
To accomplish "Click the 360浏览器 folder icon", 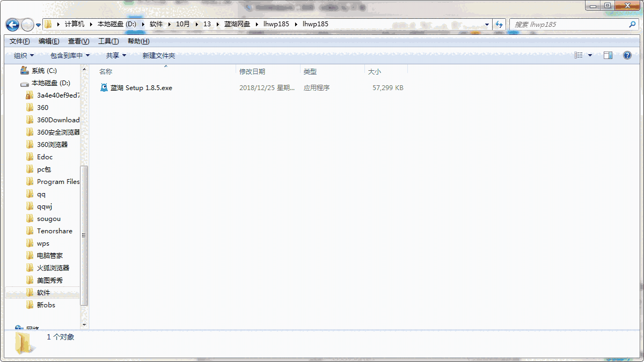I will (30, 145).
